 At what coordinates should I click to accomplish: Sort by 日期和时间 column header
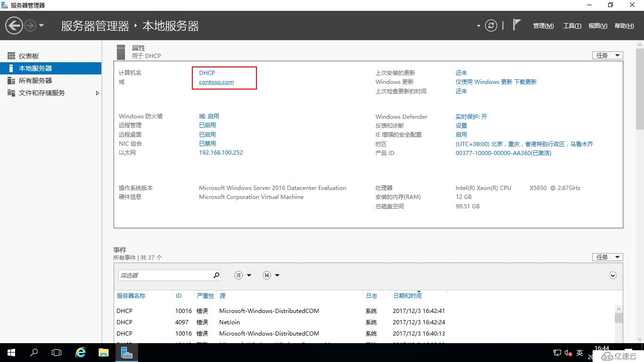coord(407,296)
